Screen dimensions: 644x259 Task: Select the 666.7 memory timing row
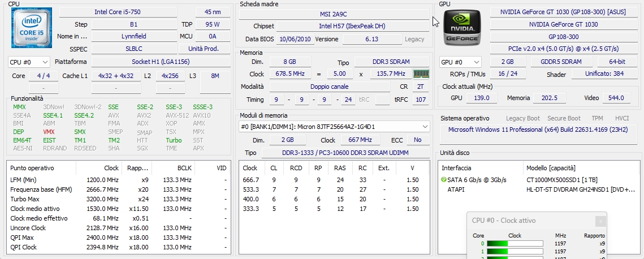pyautogui.click(x=334, y=180)
